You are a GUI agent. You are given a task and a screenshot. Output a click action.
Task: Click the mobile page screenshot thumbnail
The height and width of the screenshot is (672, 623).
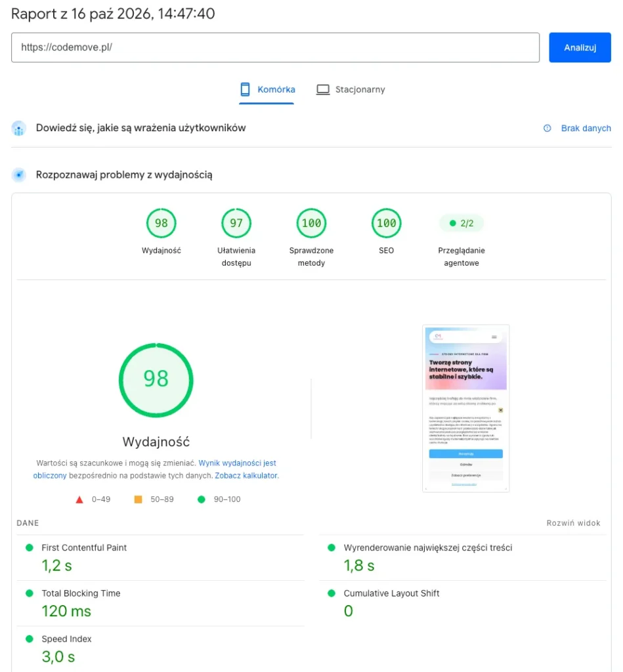(465, 408)
